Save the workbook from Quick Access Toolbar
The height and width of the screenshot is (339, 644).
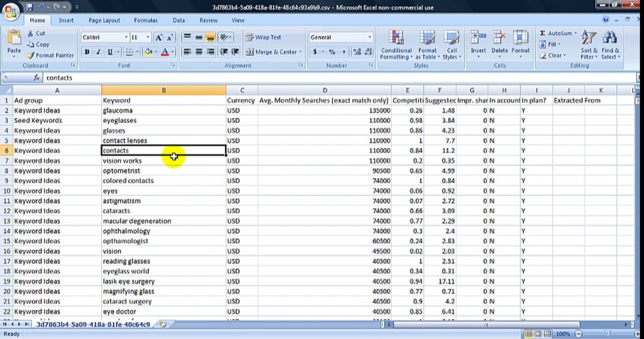[x=30, y=7]
